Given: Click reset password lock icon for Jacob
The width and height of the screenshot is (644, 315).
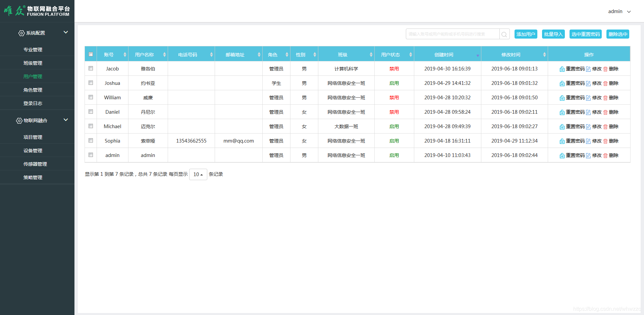Looking at the screenshot, I should tap(562, 69).
